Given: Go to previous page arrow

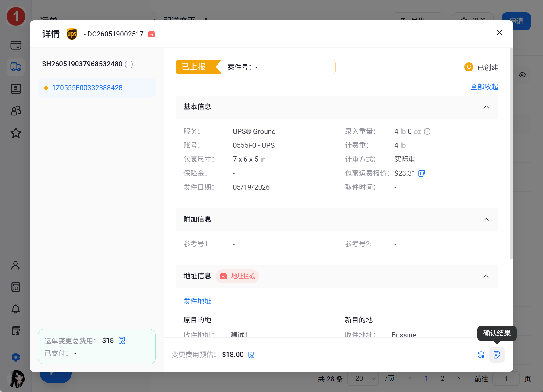Looking at the screenshot, I should click(410, 378).
